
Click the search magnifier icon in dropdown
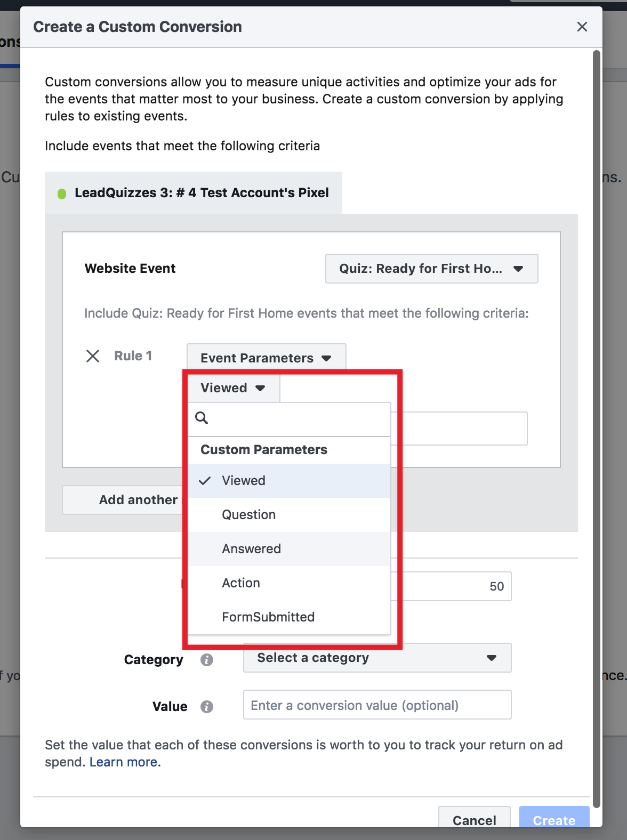202,418
